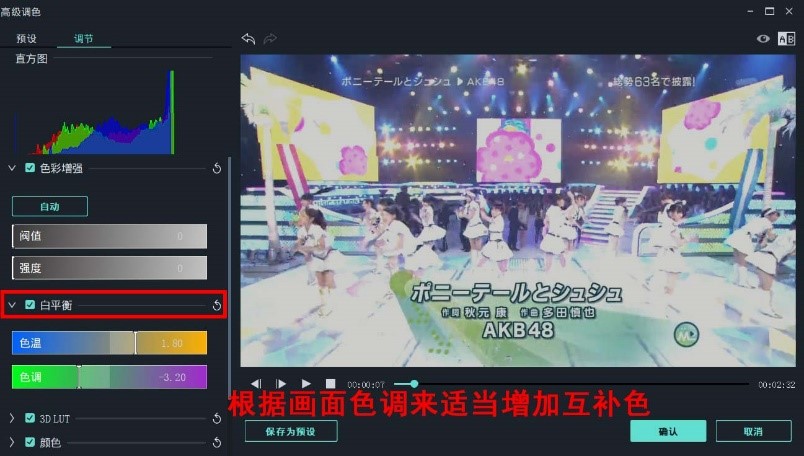This screenshot has width=804, height=456.
Task: Click the playback progress handle
Action: (x=414, y=384)
